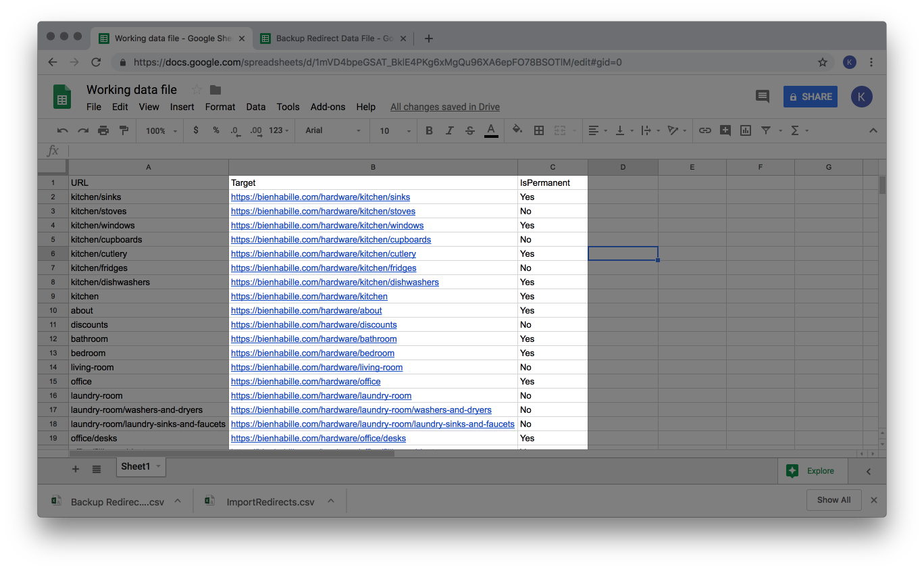Image resolution: width=924 pixels, height=571 pixels.
Task: Format as percent icon
Action: 216,130
